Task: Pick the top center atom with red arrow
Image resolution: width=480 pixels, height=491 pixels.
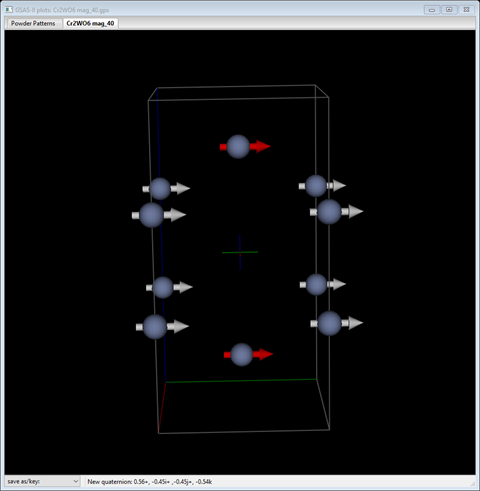Action: pyautogui.click(x=238, y=146)
